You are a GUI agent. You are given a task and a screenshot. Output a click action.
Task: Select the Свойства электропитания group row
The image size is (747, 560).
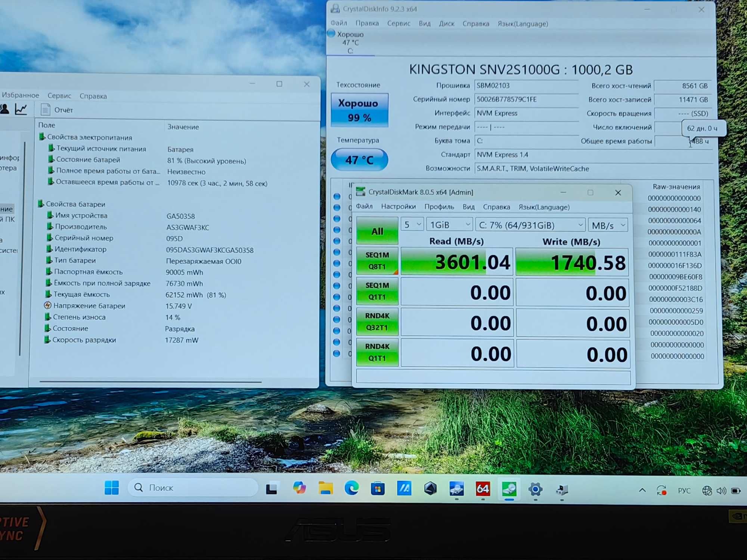(x=86, y=137)
